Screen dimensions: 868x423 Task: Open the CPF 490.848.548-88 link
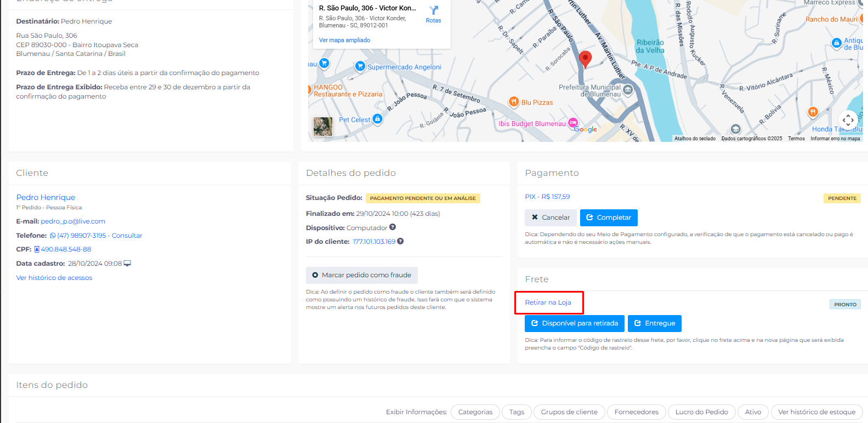(66, 249)
